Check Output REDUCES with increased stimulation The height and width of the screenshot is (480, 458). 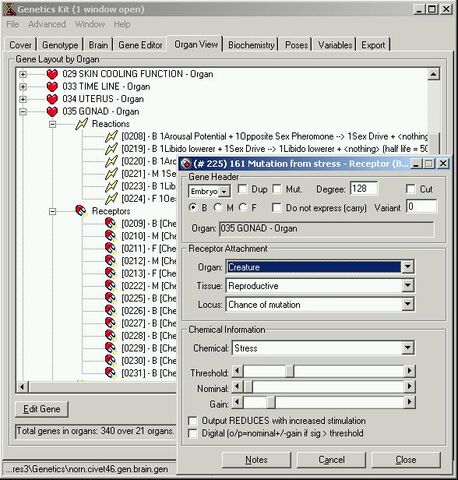click(x=193, y=421)
